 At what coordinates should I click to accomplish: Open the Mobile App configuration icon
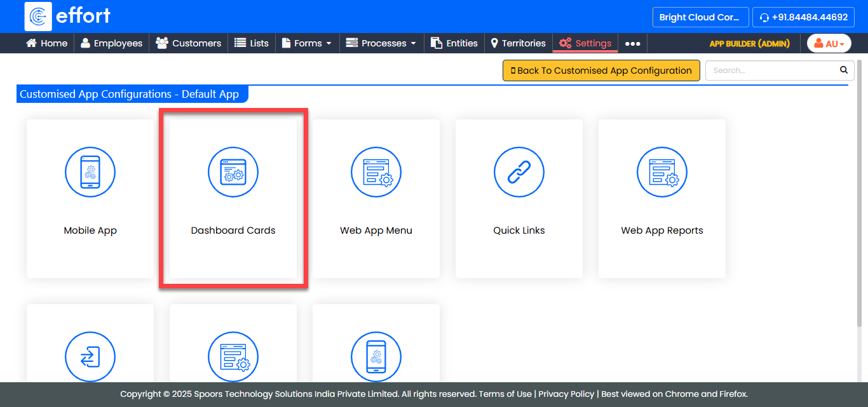click(90, 173)
